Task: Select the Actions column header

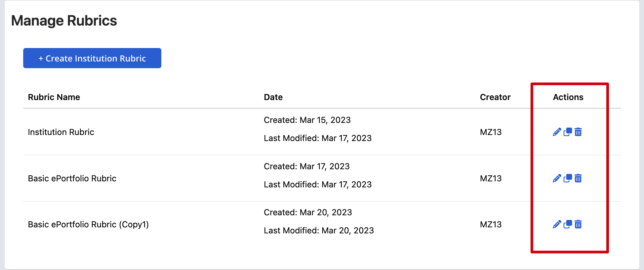Action: click(x=568, y=97)
